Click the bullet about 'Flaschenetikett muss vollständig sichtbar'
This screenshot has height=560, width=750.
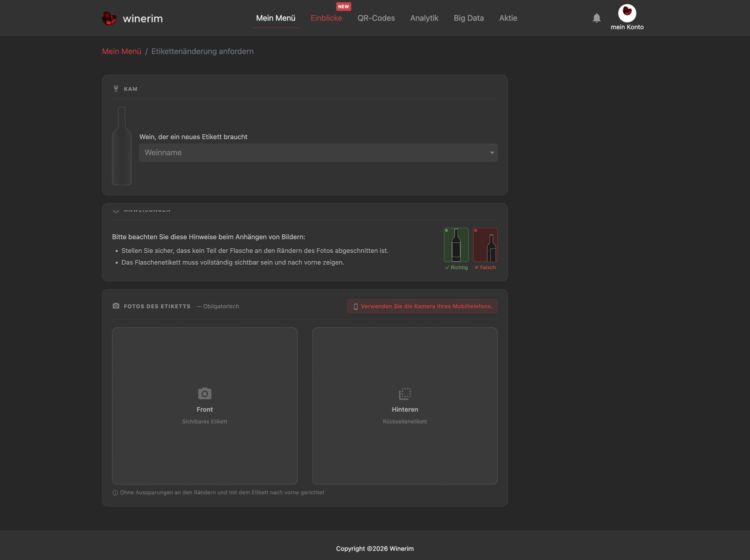tap(233, 262)
